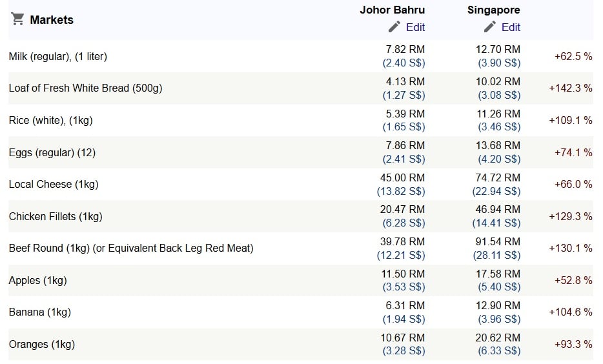The height and width of the screenshot is (364, 603).
Task: Click the 4.13 RM bread price
Action: [405, 82]
